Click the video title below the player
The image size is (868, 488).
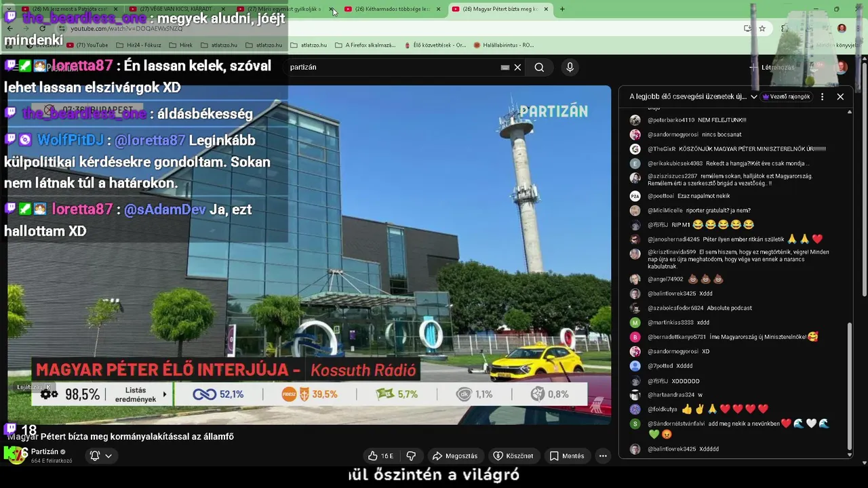coord(121,436)
